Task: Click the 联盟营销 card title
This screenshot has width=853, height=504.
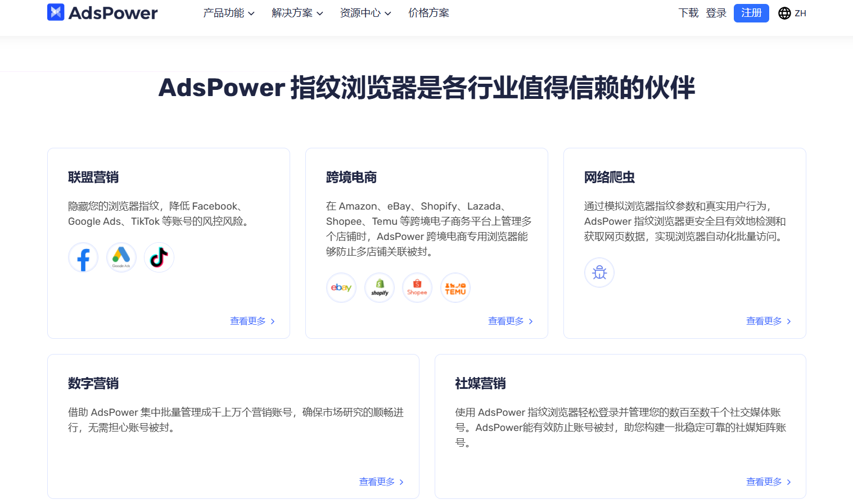Action: pyautogui.click(x=93, y=178)
